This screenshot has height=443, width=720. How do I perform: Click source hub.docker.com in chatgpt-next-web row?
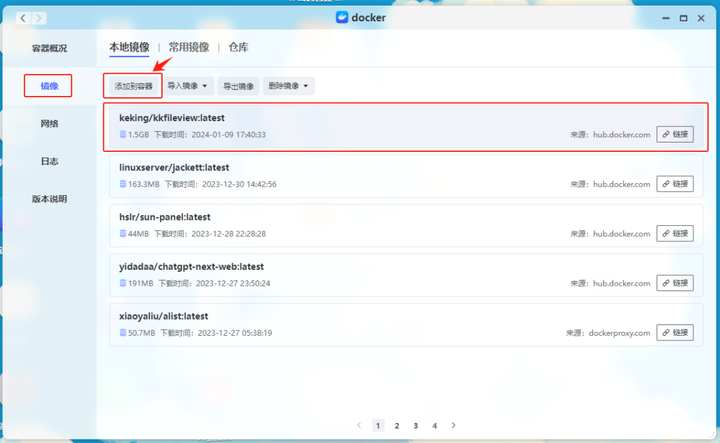tap(622, 283)
